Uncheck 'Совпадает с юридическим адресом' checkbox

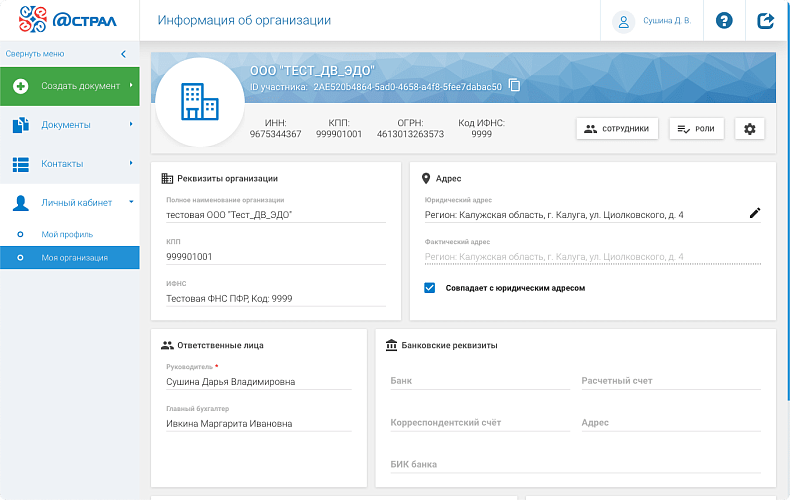coord(430,288)
